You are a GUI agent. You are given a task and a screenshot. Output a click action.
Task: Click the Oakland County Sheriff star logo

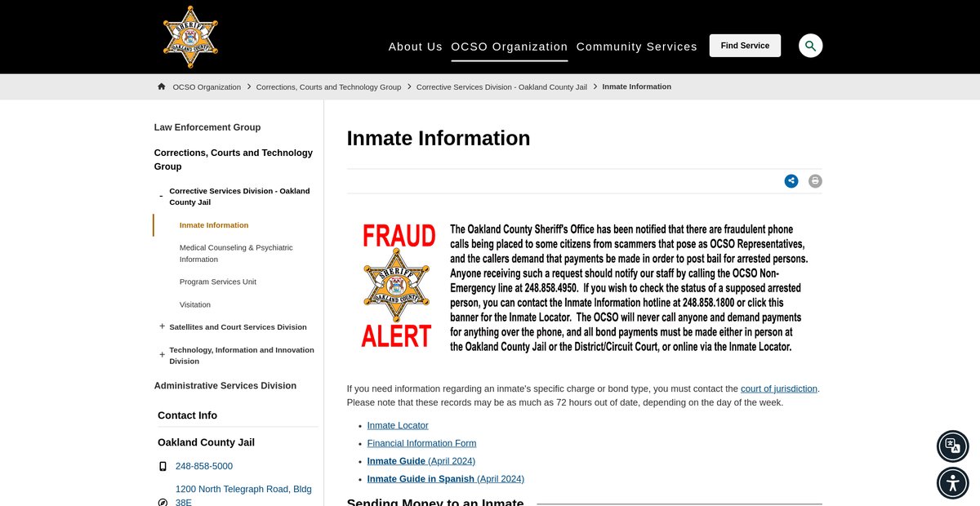point(190,37)
